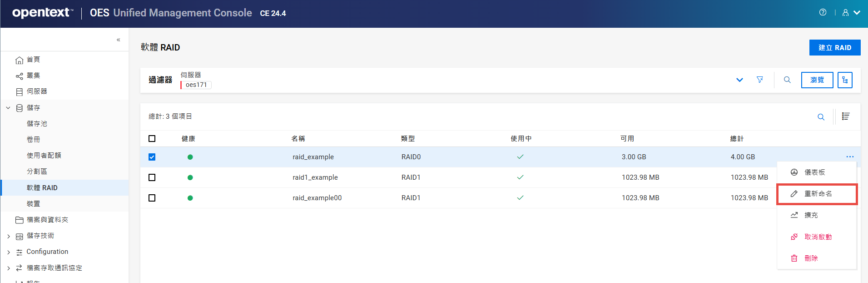Select 重新命名 from the context menu

point(817,194)
